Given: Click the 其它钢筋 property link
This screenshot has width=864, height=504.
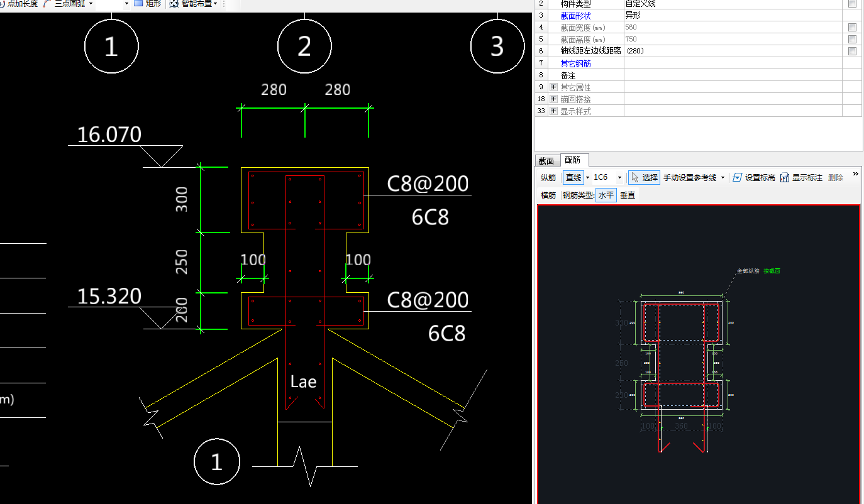Looking at the screenshot, I should click(x=575, y=63).
